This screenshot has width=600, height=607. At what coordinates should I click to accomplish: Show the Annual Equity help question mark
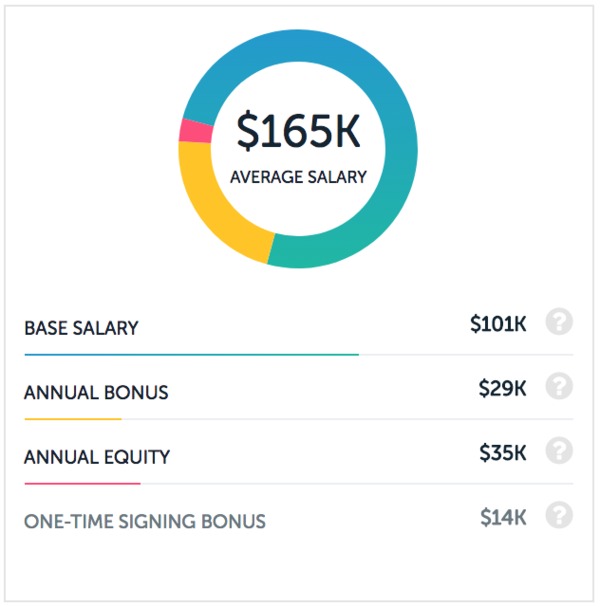point(559,450)
